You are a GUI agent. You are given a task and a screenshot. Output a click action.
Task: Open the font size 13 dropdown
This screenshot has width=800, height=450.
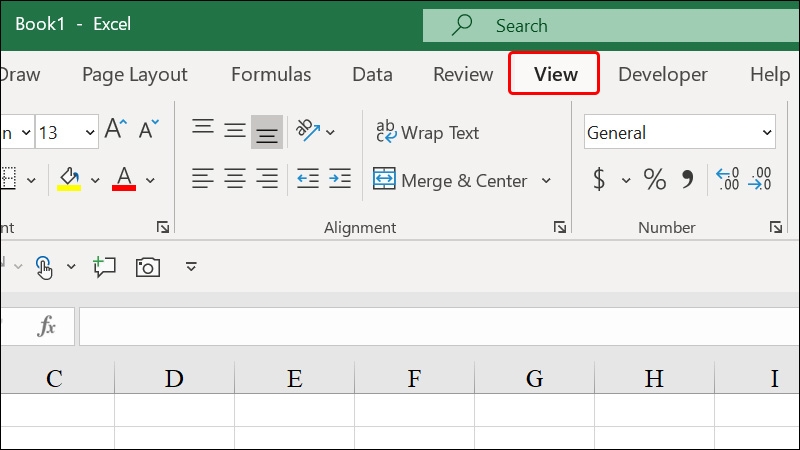(x=90, y=133)
